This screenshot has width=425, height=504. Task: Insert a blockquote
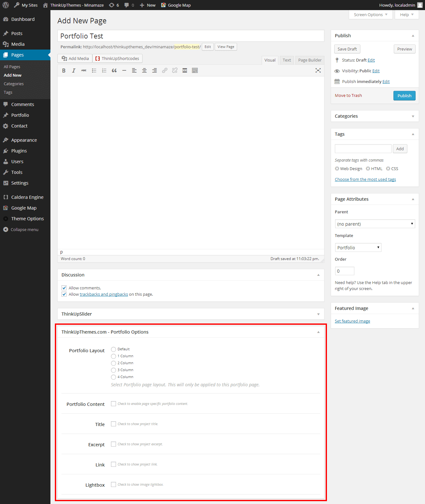click(x=114, y=71)
